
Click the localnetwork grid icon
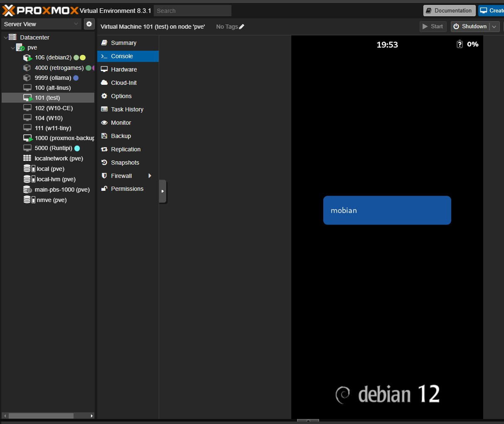coord(27,158)
